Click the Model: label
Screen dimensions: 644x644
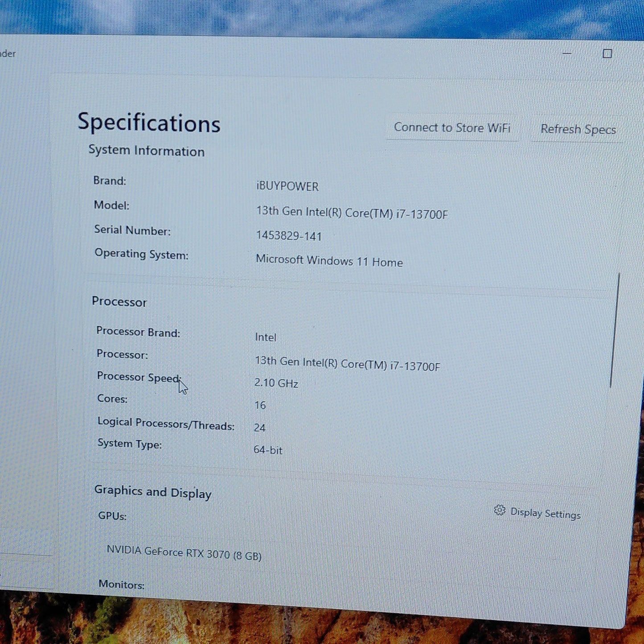pyautogui.click(x=111, y=205)
